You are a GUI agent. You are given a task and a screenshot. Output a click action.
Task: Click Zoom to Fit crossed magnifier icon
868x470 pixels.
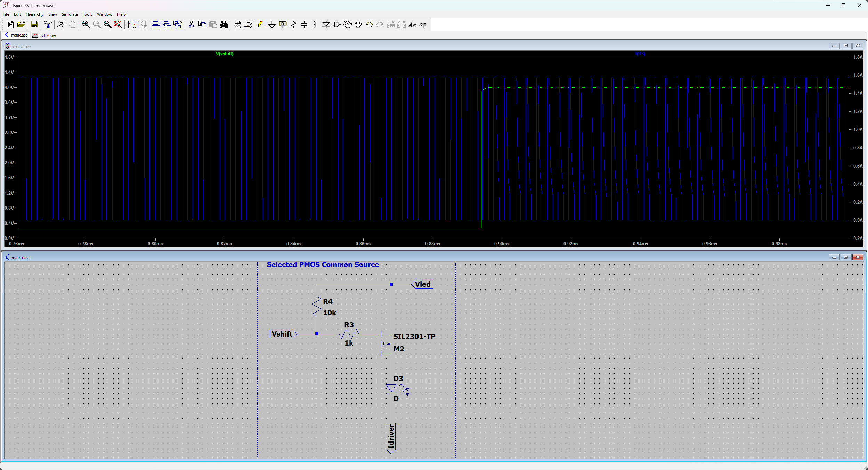coord(118,24)
